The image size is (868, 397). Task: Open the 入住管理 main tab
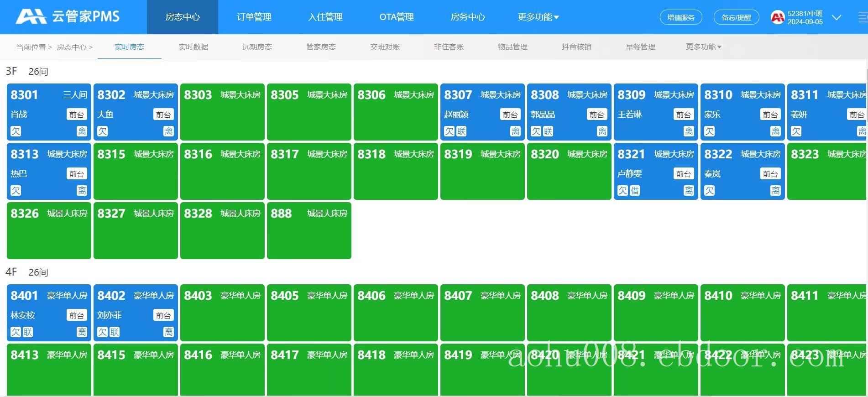pyautogui.click(x=325, y=17)
